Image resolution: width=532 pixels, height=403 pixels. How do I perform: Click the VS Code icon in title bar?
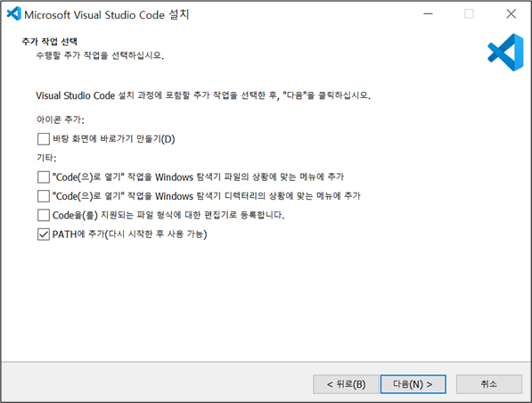pos(14,14)
